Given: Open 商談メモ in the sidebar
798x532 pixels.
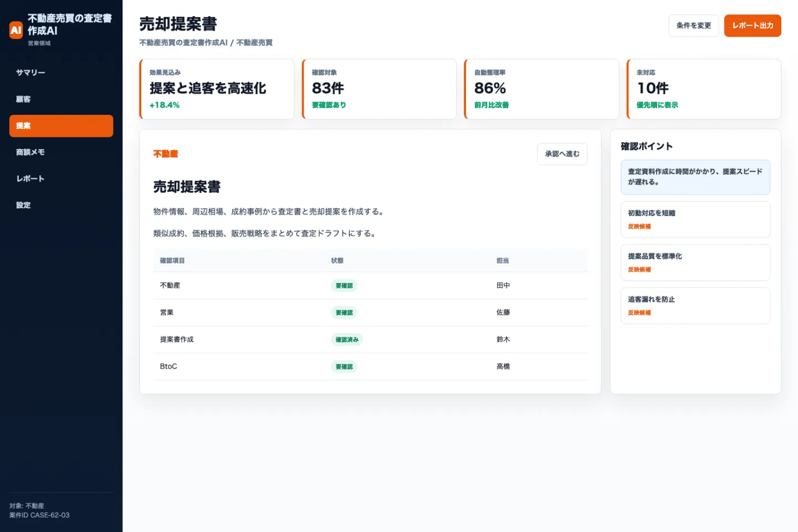Looking at the screenshot, I should pyautogui.click(x=61, y=152).
